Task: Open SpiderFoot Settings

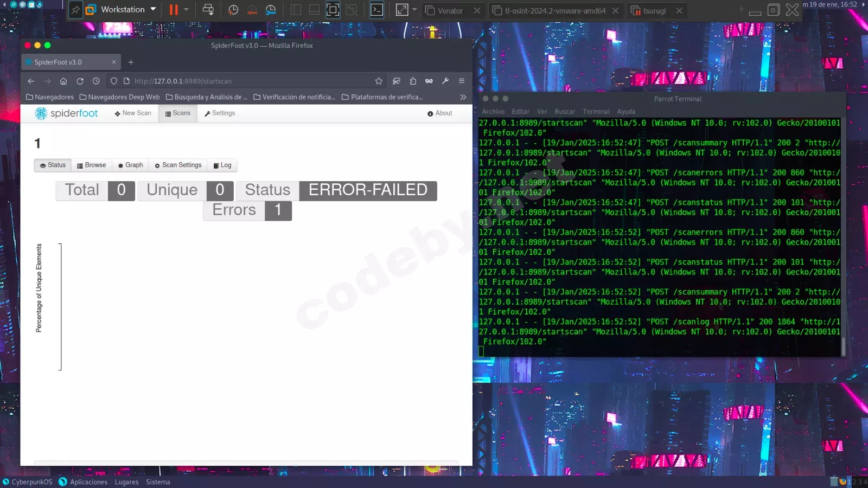Action: (x=219, y=113)
